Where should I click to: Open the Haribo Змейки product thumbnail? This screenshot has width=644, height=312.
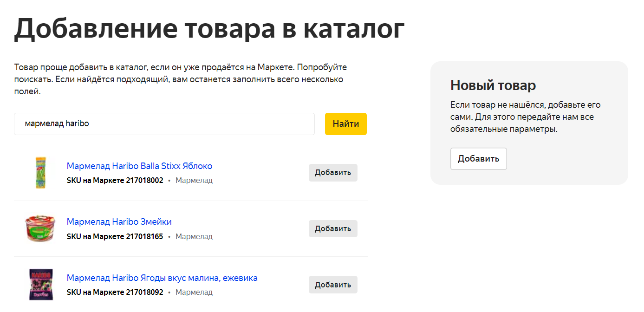[40, 228]
